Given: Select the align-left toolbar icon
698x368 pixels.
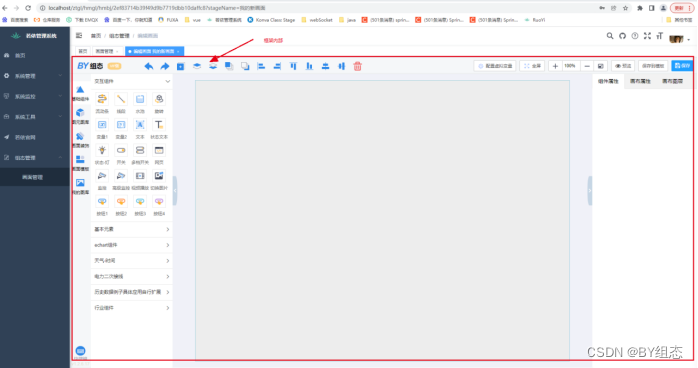Looking at the screenshot, I should [261, 66].
